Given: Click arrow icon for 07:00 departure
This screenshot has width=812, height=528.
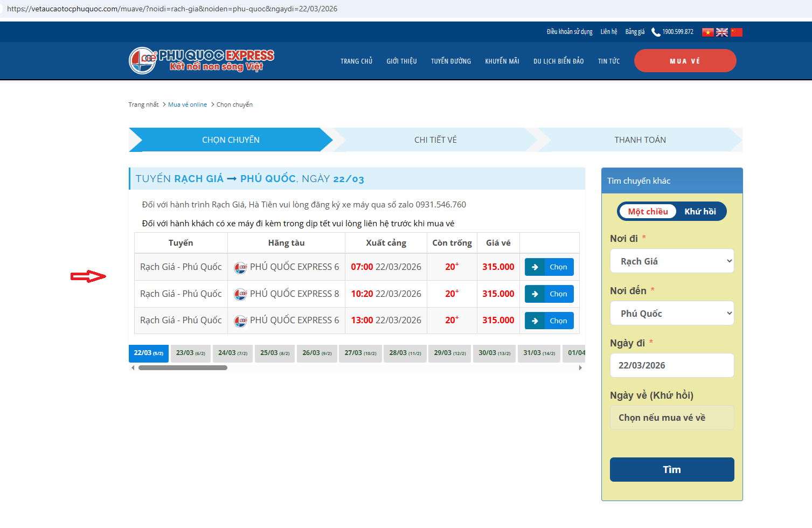Looking at the screenshot, I should 535,267.
